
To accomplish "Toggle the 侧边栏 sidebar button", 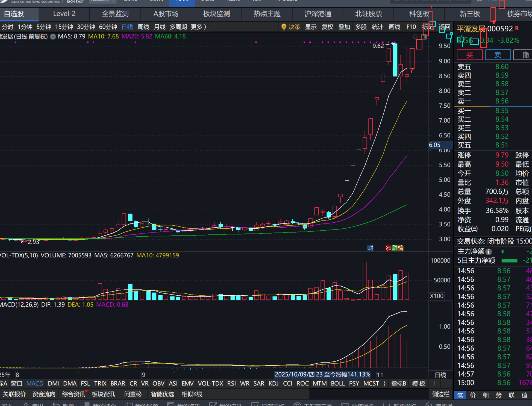I will point(440,394).
